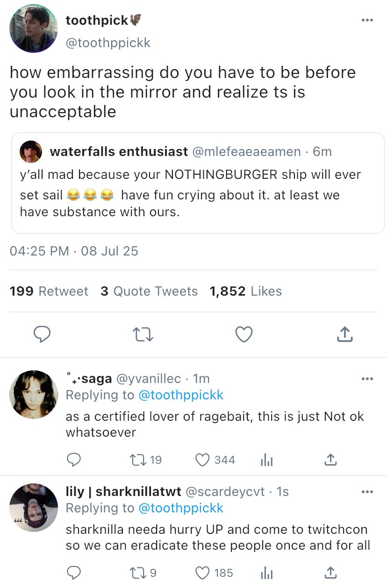The width and height of the screenshot is (387, 588).
Task: Like saga's reply with 344 likes
Action: [202, 460]
